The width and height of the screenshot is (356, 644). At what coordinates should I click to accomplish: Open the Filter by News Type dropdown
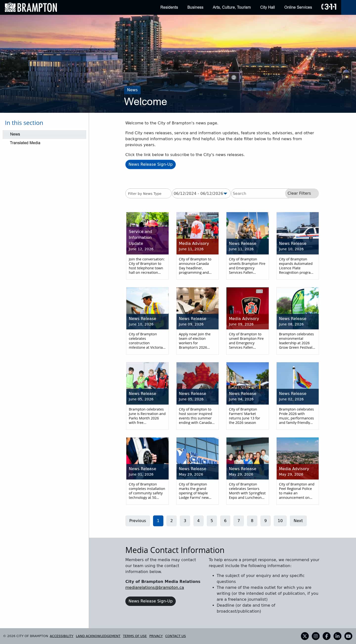(148, 193)
